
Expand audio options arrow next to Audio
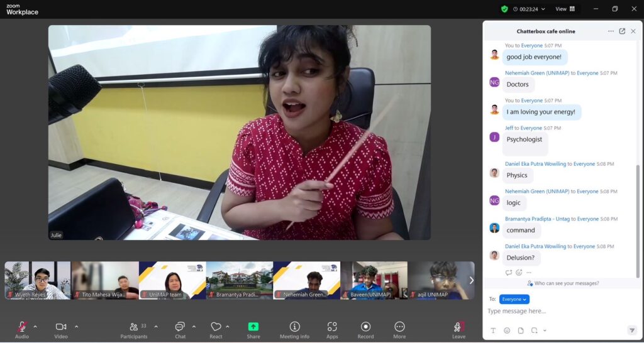coord(35,327)
